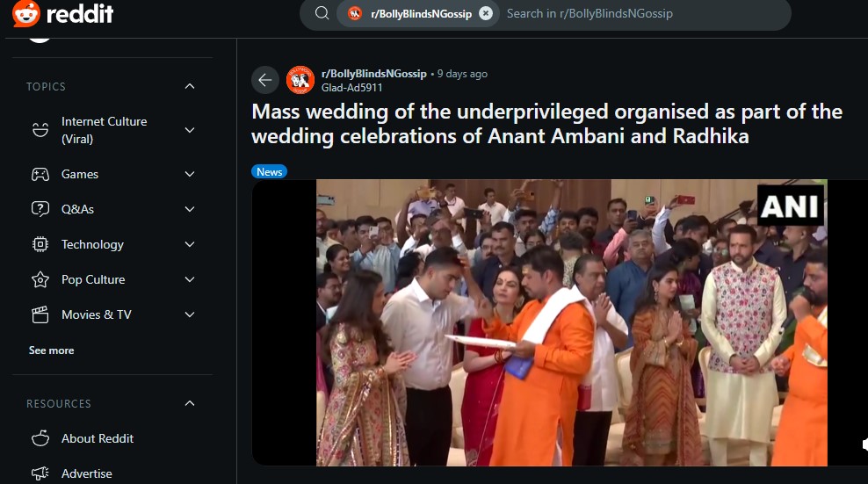The width and height of the screenshot is (868, 484).
Task: Click the search magnifier icon
Action: point(322,13)
